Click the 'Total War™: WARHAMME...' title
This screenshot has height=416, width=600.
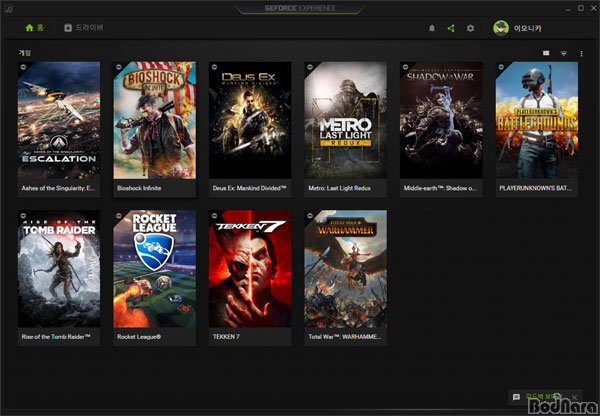tap(345, 337)
